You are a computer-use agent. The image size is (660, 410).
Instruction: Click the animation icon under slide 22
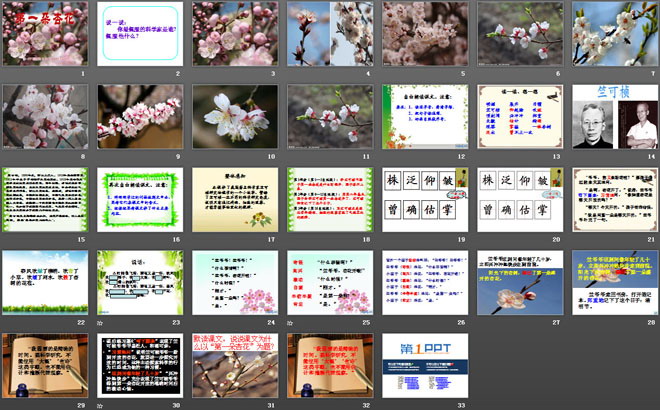tap(5, 323)
